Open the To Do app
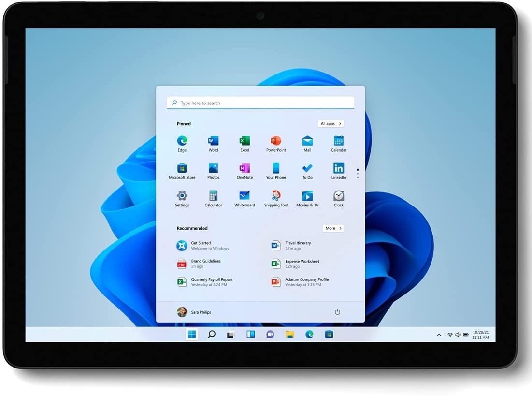Screen dimensions: 532x397 pos(307,171)
